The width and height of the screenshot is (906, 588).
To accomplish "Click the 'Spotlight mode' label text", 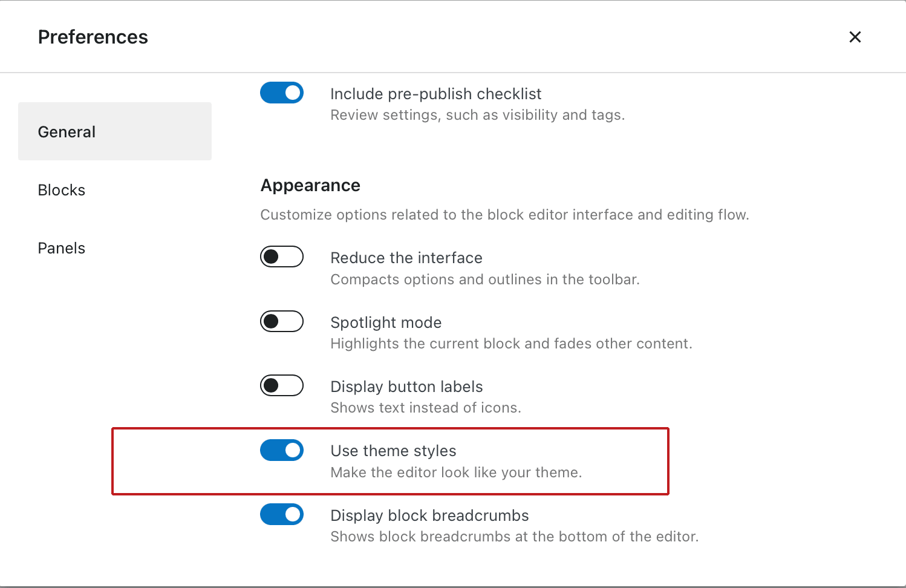I will click(x=386, y=322).
